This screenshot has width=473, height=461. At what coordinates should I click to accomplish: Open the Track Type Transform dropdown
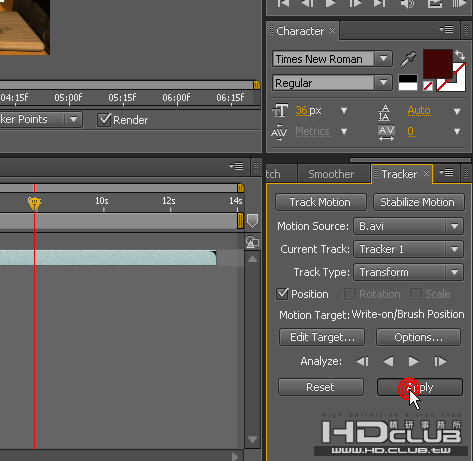(x=454, y=272)
